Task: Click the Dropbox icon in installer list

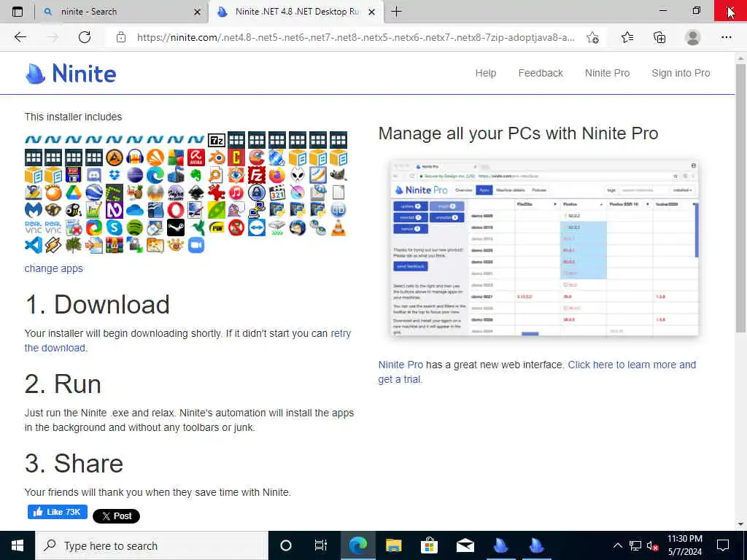Action: click(115, 175)
